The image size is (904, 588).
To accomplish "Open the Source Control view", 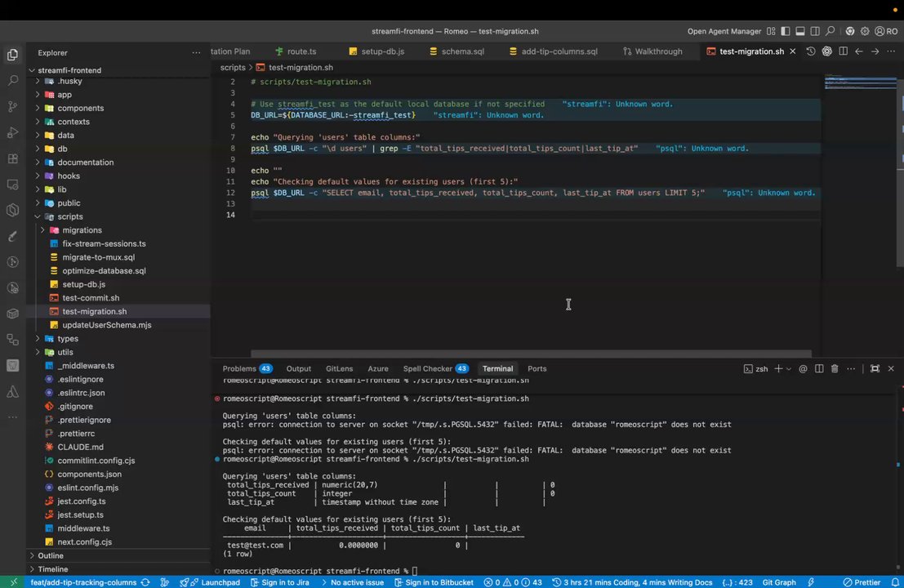I will (12, 107).
